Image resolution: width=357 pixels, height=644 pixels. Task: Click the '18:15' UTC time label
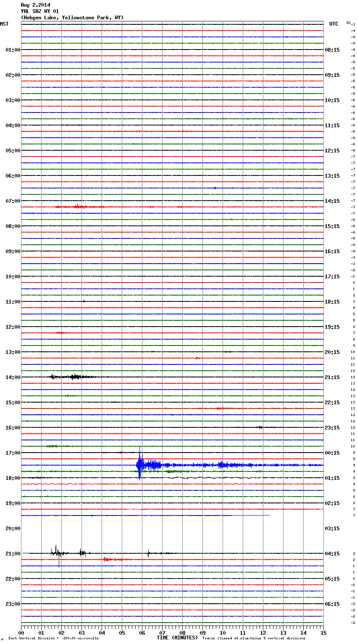click(x=332, y=302)
